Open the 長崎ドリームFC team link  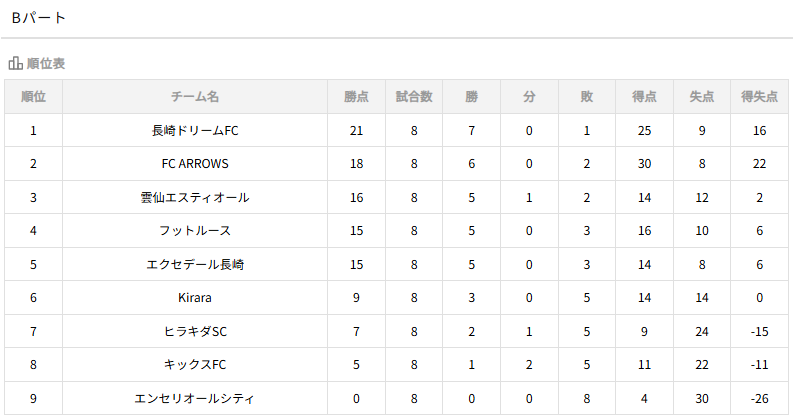195,131
